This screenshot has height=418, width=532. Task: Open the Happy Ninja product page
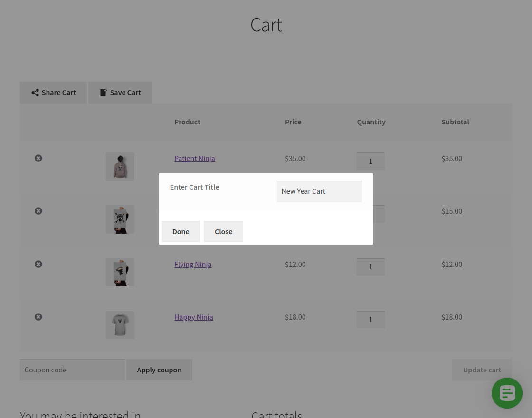[x=193, y=317]
